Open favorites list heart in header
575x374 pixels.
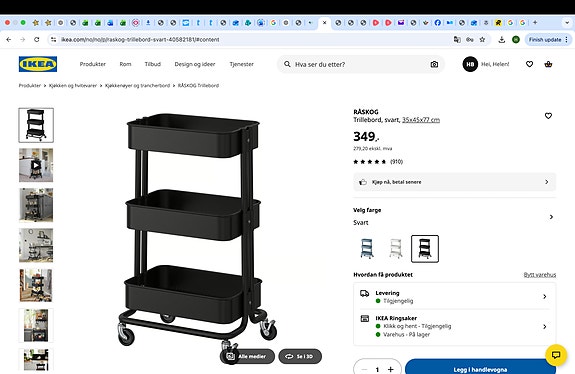pos(529,64)
